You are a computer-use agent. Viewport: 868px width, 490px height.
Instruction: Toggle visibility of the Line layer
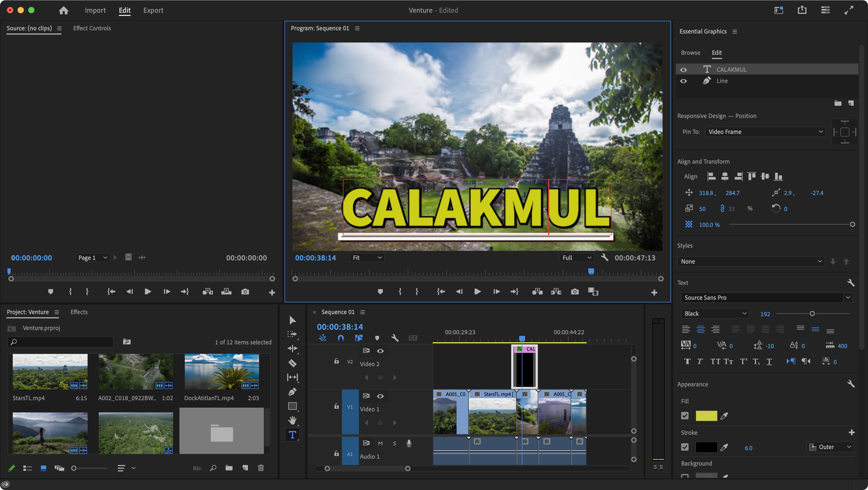coord(684,81)
